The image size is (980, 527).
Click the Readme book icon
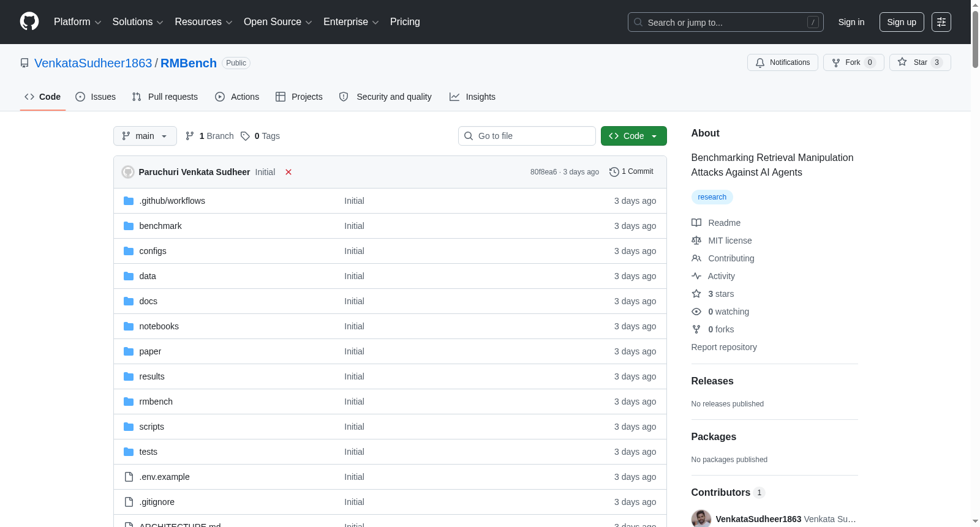[696, 223]
